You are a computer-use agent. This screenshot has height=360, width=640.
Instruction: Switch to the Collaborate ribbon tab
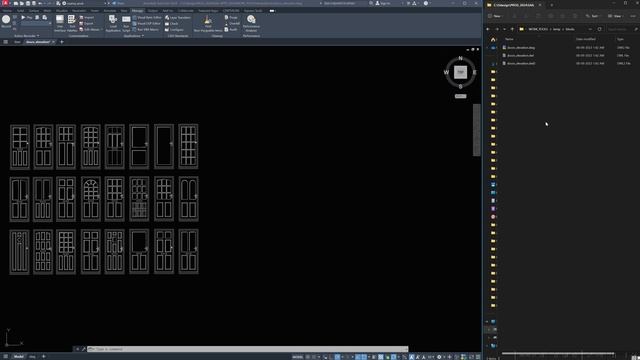coord(185,11)
